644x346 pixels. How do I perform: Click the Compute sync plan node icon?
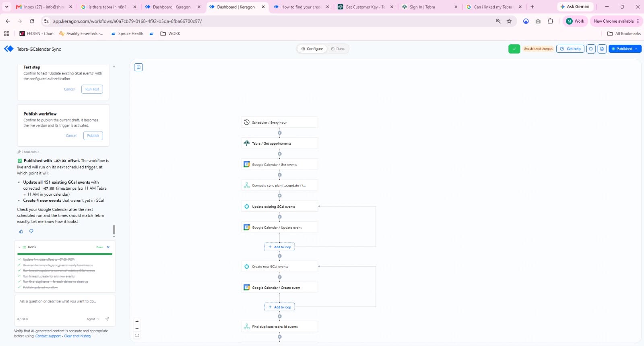(x=247, y=185)
